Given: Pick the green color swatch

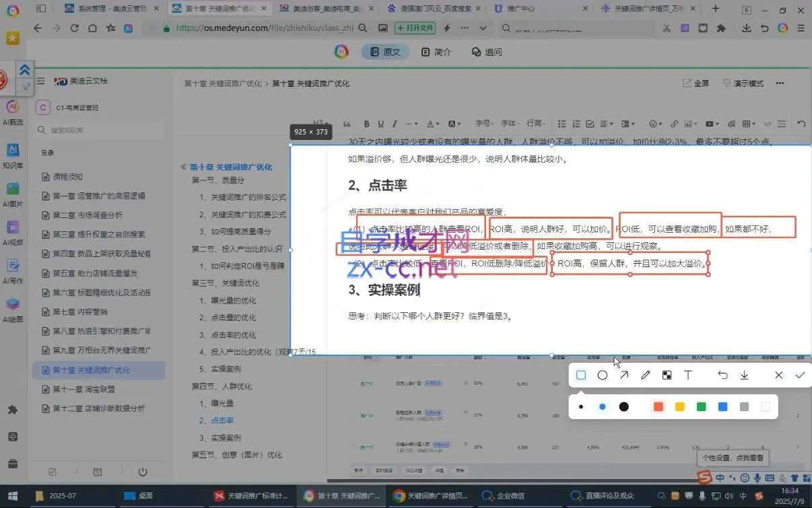Looking at the screenshot, I should pyautogui.click(x=701, y=406).
